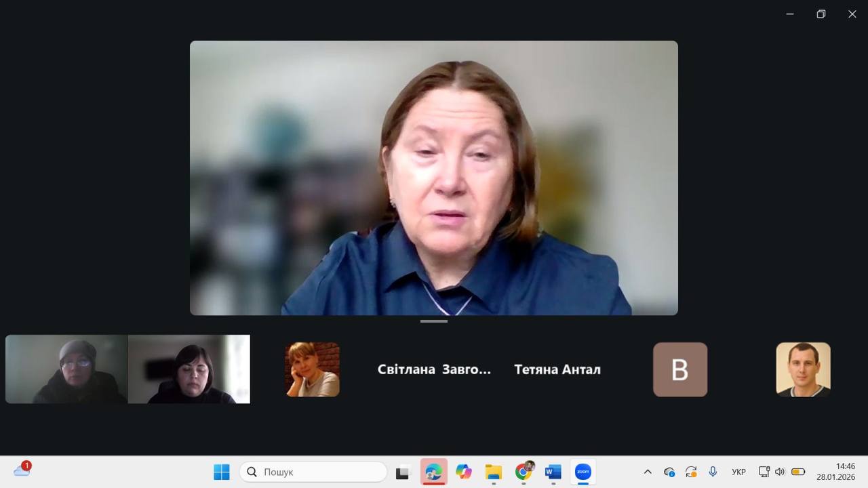Click the microphone tray icon
This screenshot has width=868, height=488.
click(713, 472)
